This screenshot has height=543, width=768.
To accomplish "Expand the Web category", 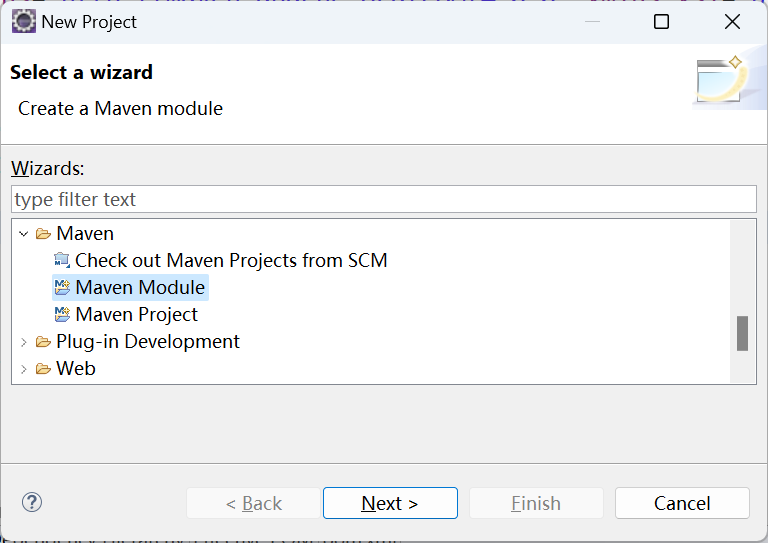I will 24,369.
